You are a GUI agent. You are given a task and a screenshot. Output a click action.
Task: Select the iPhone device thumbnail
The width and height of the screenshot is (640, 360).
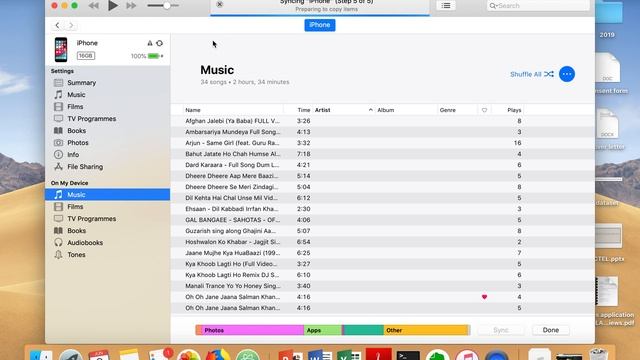click(x=61, y=49)
